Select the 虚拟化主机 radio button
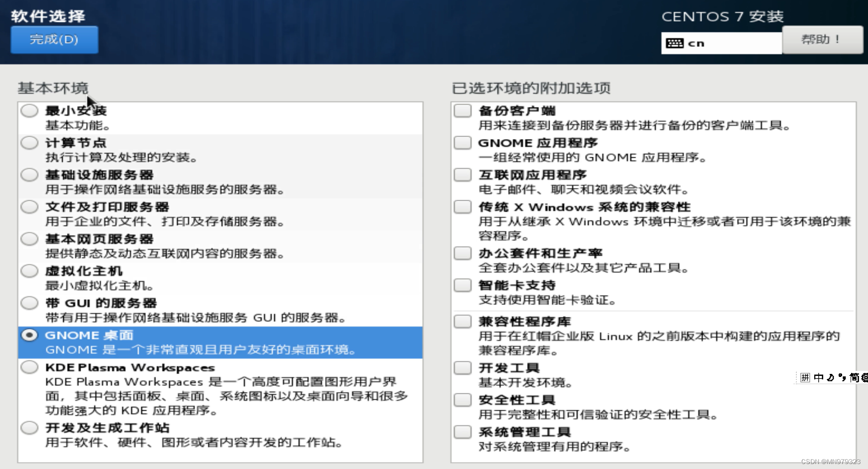Viewport: 868px width, 469px height. [x=29, y=271]
